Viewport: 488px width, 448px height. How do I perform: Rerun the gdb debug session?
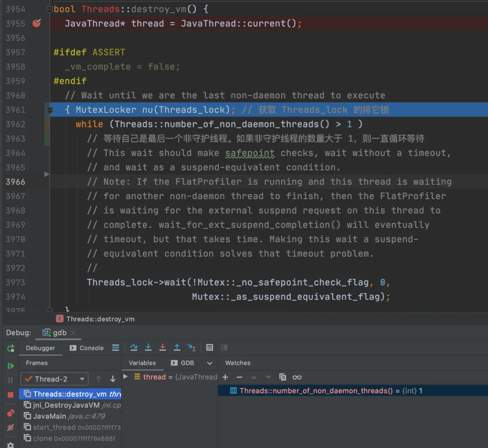[x=10, y=348]
